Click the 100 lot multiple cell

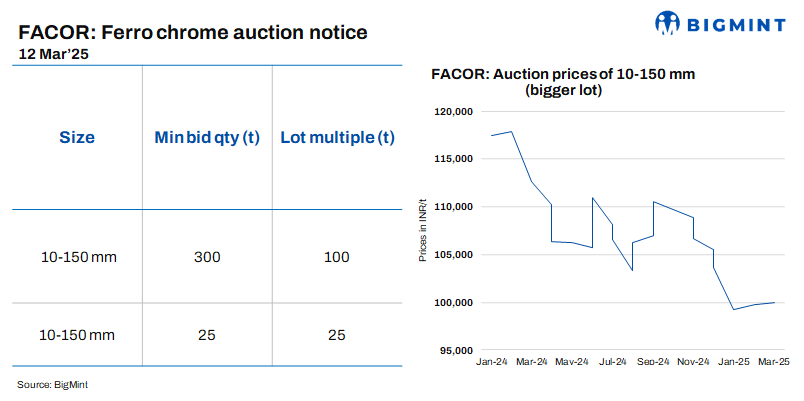click(x=337, y=257)
